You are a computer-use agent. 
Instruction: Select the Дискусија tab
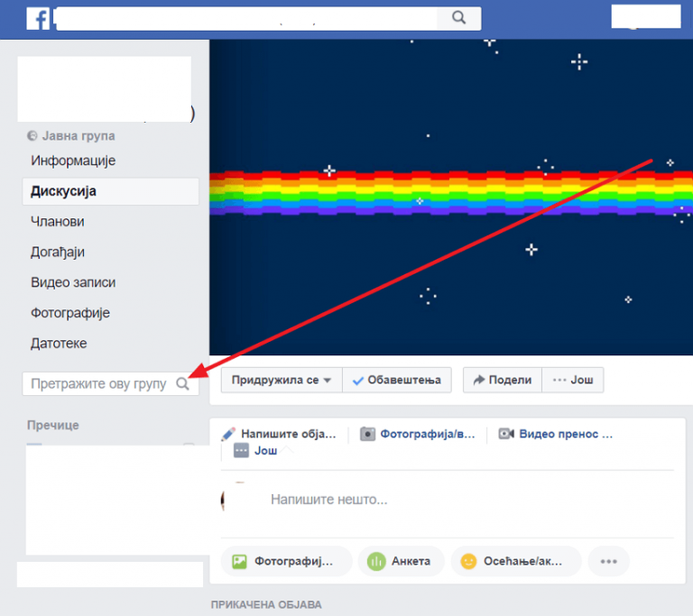pyautogui.click(x=110, y=191)
